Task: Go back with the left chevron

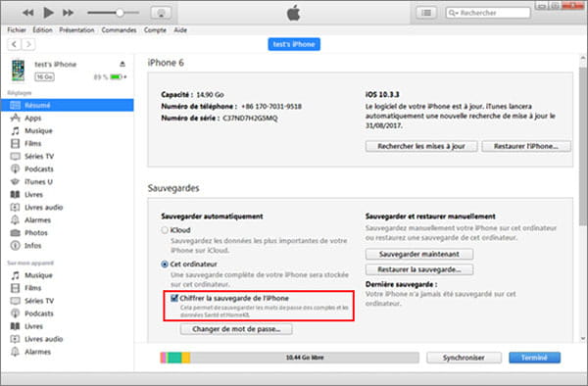Action: click(15, 44)
